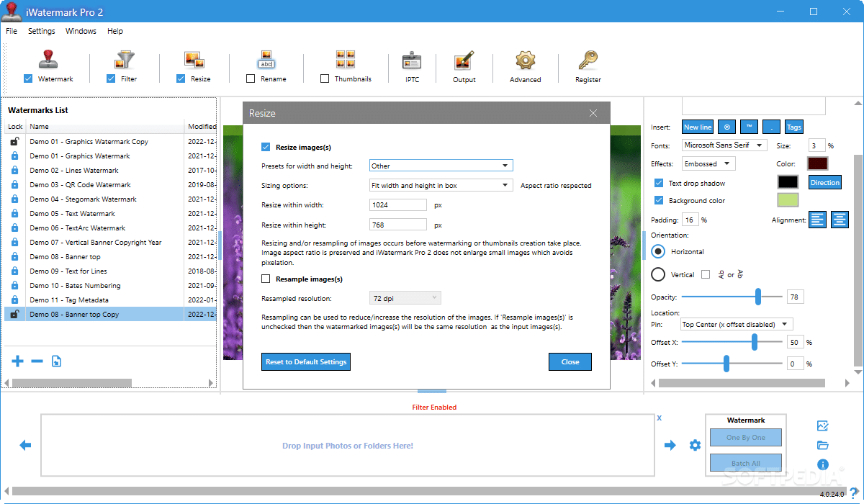864x504 pixels.
Task: Click Reset to Default Settings button
Action: click(x=306, y=361)
